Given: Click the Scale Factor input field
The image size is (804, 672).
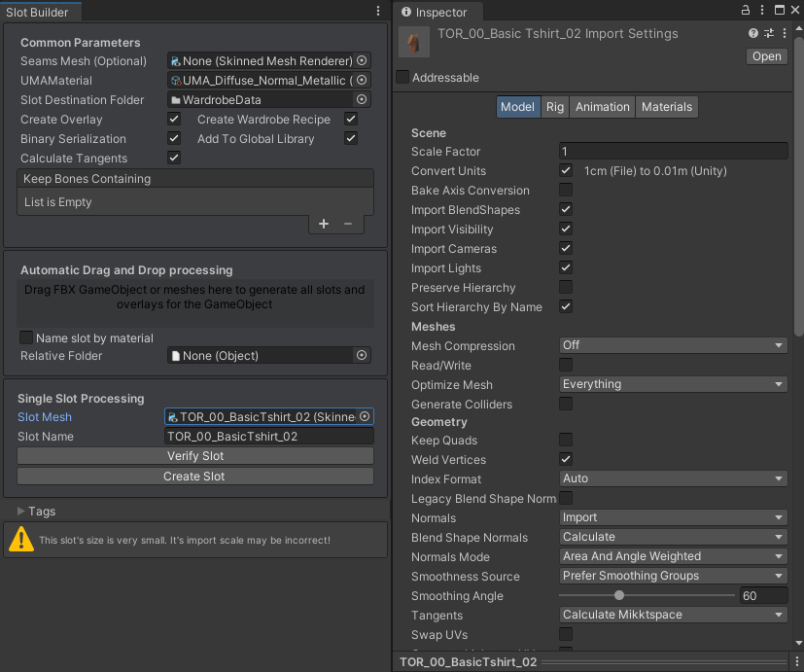Looking at the screenshot, I should tap(674, 152).
